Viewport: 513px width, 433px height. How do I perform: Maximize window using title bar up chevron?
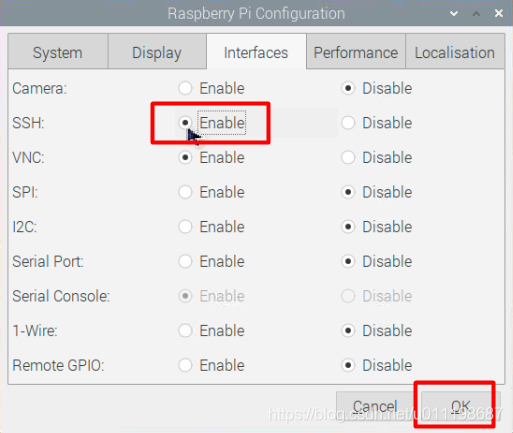coord(476,14)
